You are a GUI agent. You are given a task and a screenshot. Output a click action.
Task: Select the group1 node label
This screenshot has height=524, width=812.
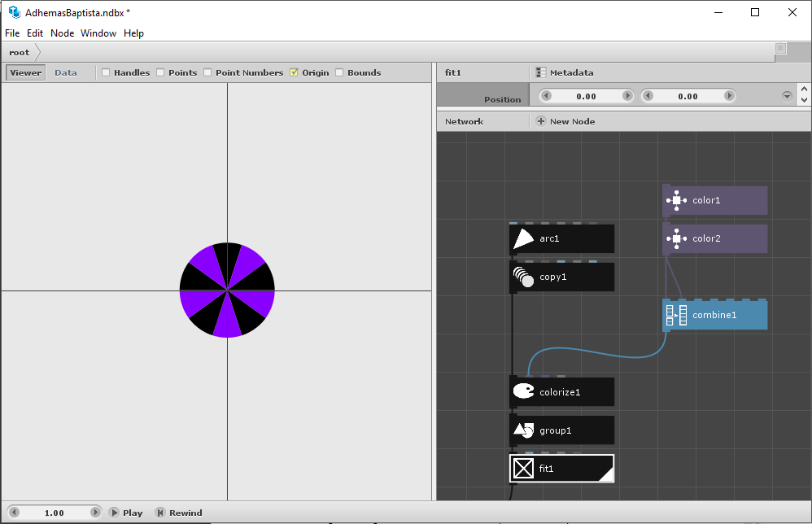coord(555,430)
